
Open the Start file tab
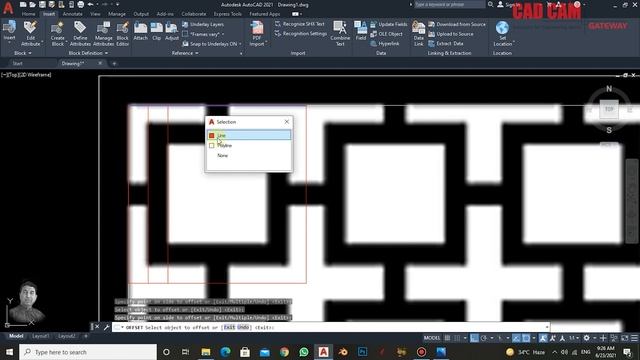click(x=18, y=63)
